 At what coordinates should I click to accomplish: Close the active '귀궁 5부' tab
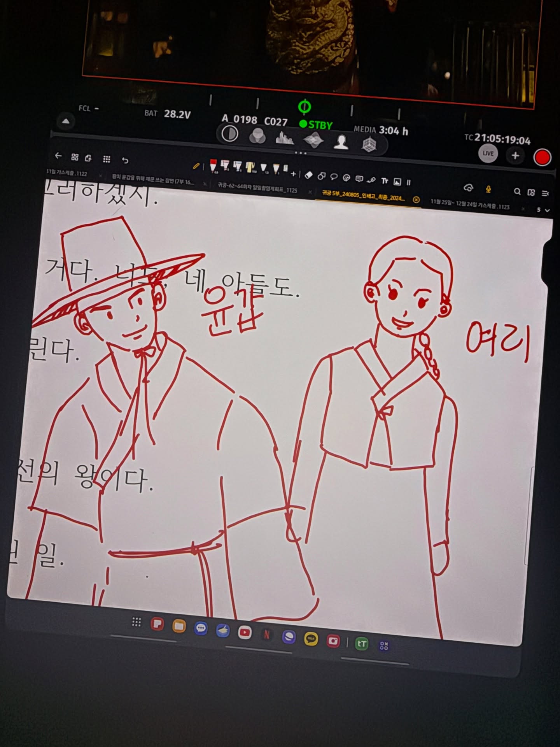coord(416,200)
